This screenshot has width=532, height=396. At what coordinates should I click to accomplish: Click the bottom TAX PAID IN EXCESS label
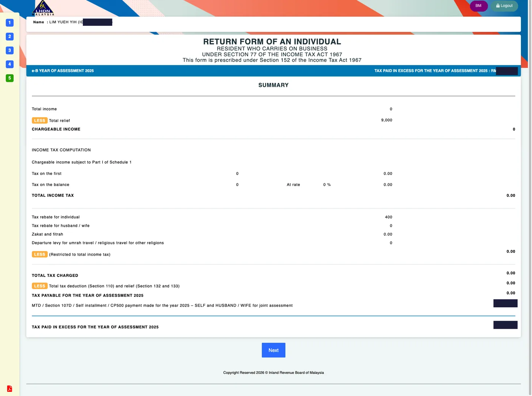(95, 327)
